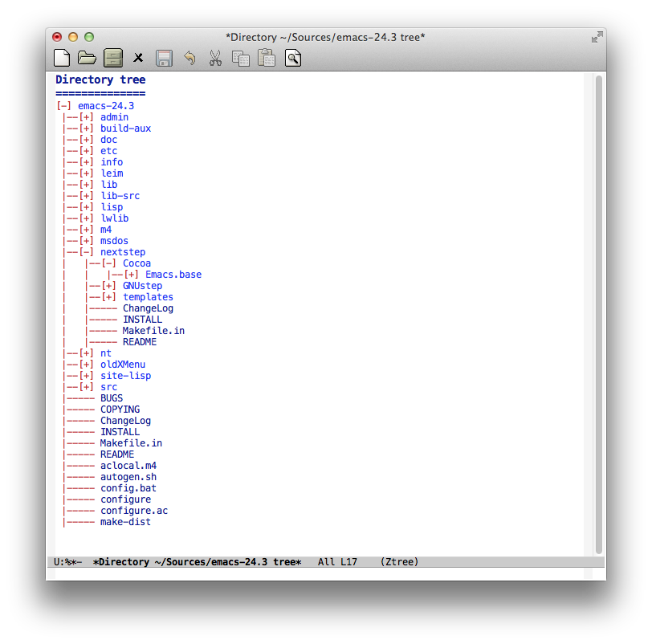Click the buffer name in the mode line

(x=197, y=561)
